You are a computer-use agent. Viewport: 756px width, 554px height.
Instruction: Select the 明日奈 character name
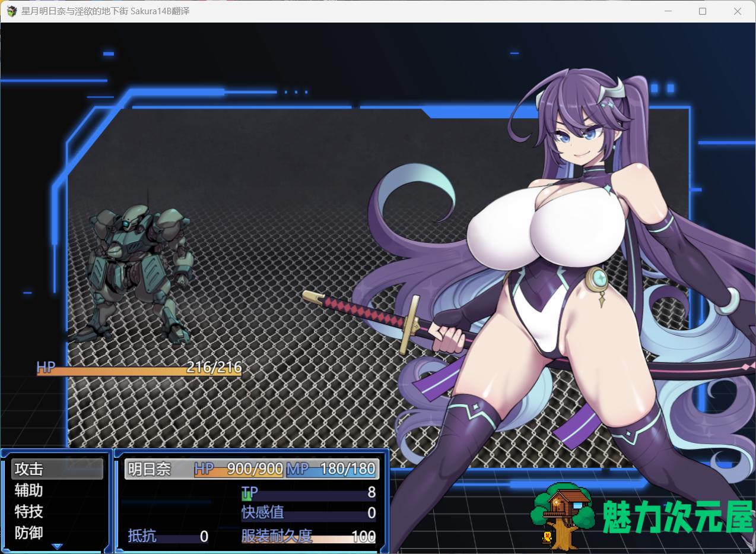150,469
